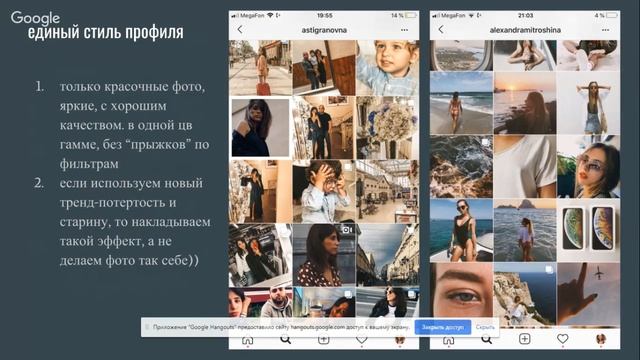The image size is (640, 360).
Task: Click the slide title "единый стиль профиля"
Action: (x=106, y=33)
